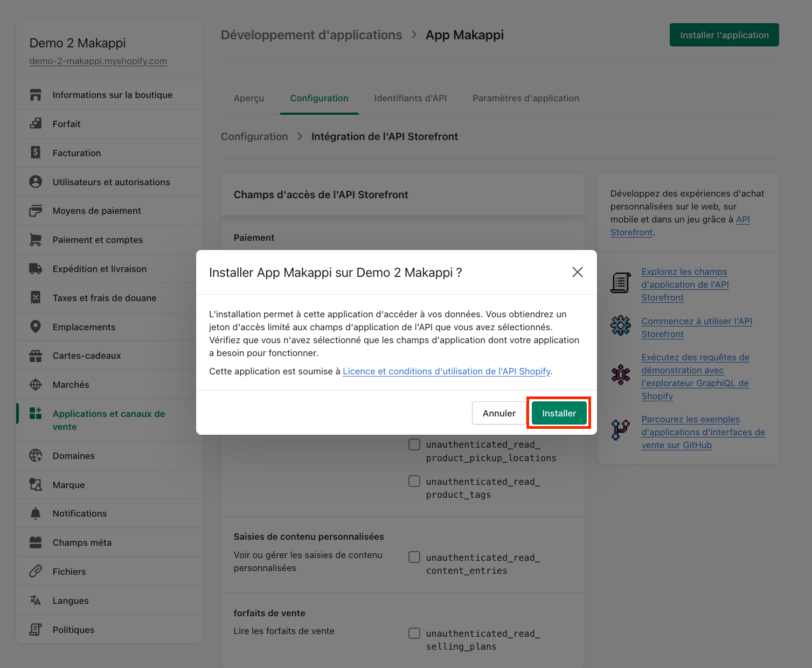Screen dimensions: 812x668
Task: Click the Facturation billing receipt icon
Action: (36, 153)
